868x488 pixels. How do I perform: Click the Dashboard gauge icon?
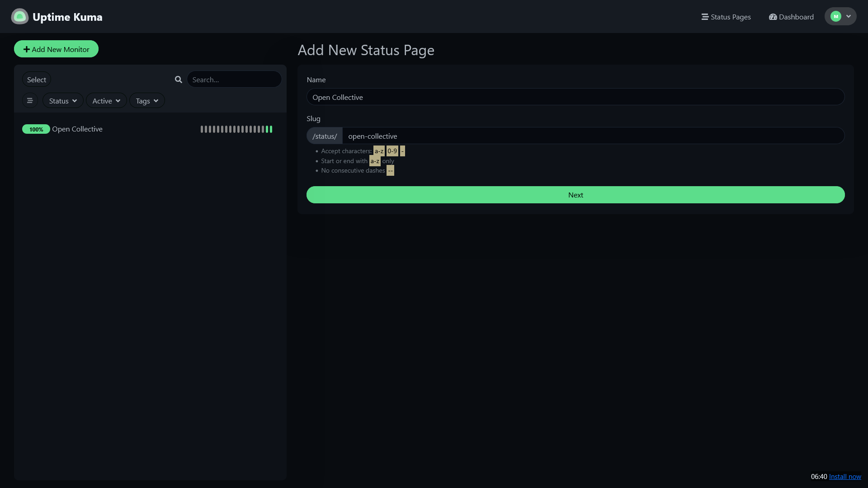coord(773,17)
